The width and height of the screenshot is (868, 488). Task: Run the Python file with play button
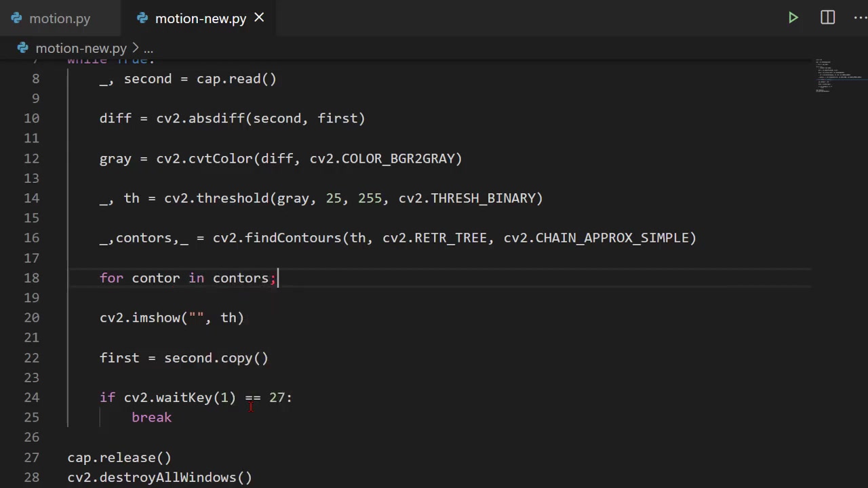pos(793,18)
